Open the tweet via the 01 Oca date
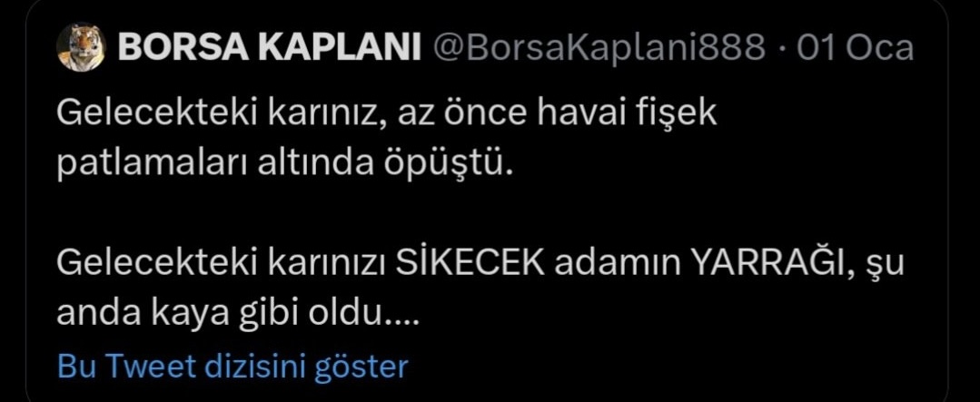980x402 pixels. point(855,49)
